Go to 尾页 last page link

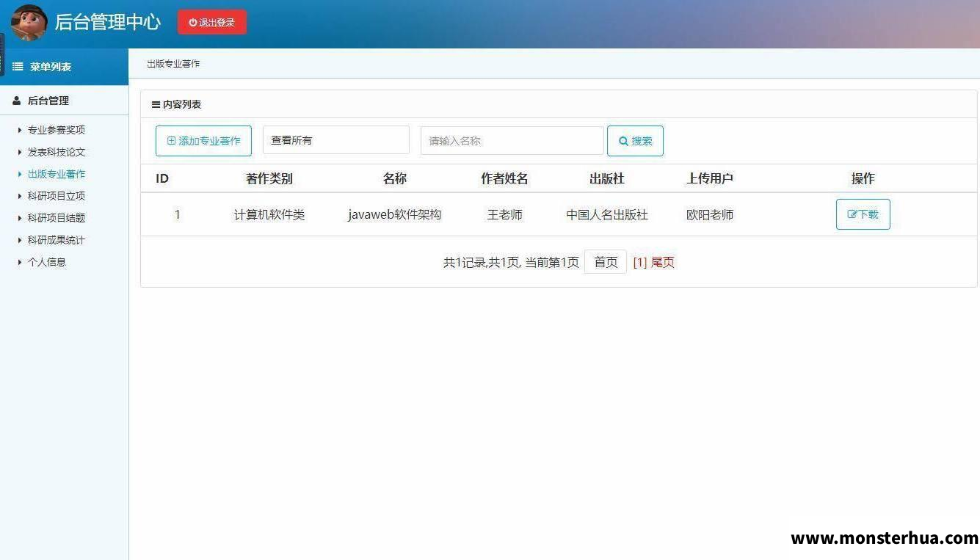(663, 262)
